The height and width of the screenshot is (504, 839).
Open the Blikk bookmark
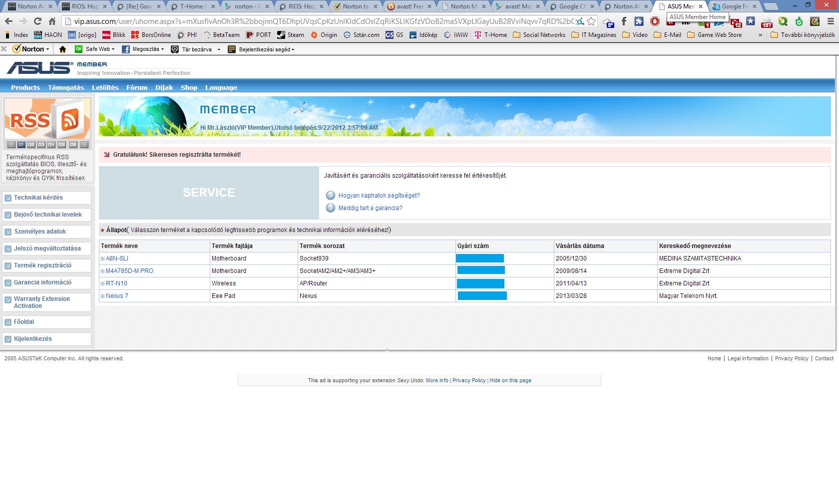[114, 35]
